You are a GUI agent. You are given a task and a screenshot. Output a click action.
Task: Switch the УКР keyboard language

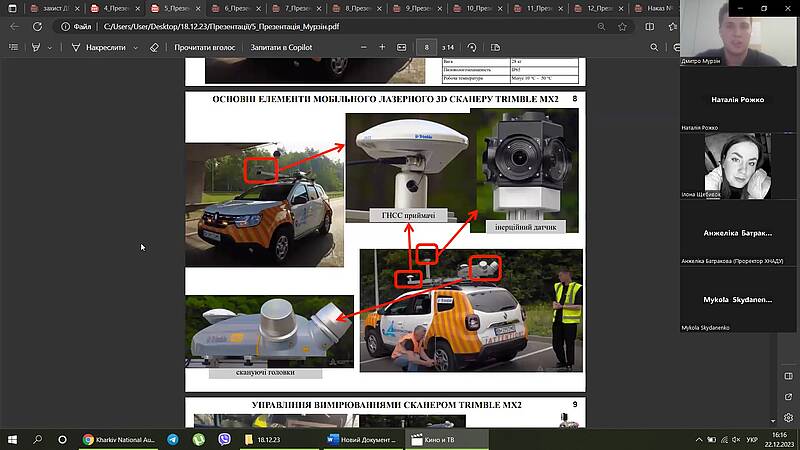(752, 439)
